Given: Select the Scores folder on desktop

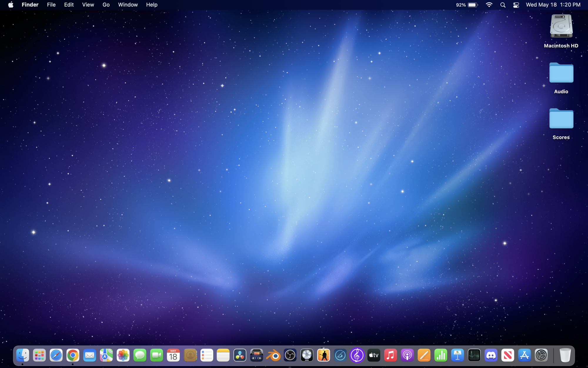Looking at the screenshot, I should 561,119.
